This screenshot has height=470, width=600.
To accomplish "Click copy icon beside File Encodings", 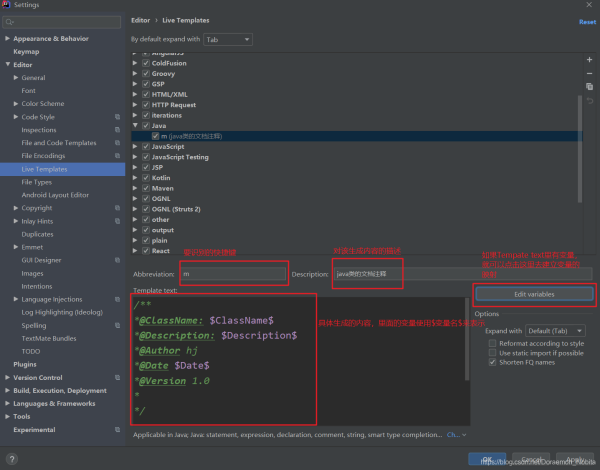I will click(117, 156).
